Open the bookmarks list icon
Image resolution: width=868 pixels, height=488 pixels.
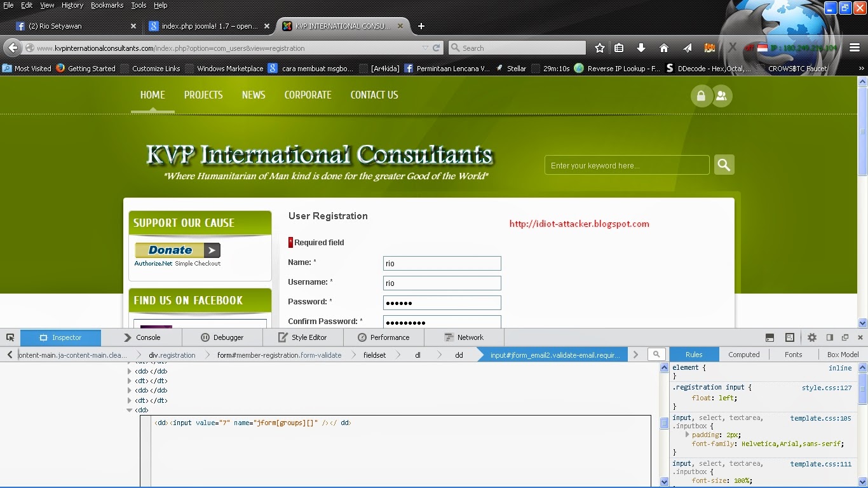coord(619,48)
